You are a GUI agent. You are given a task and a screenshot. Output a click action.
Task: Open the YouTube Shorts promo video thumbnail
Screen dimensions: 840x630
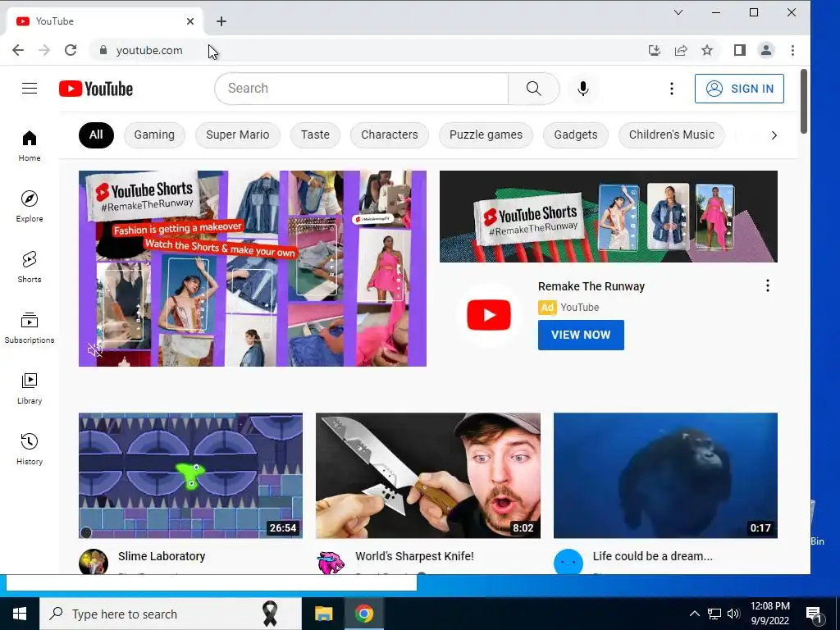253,268
